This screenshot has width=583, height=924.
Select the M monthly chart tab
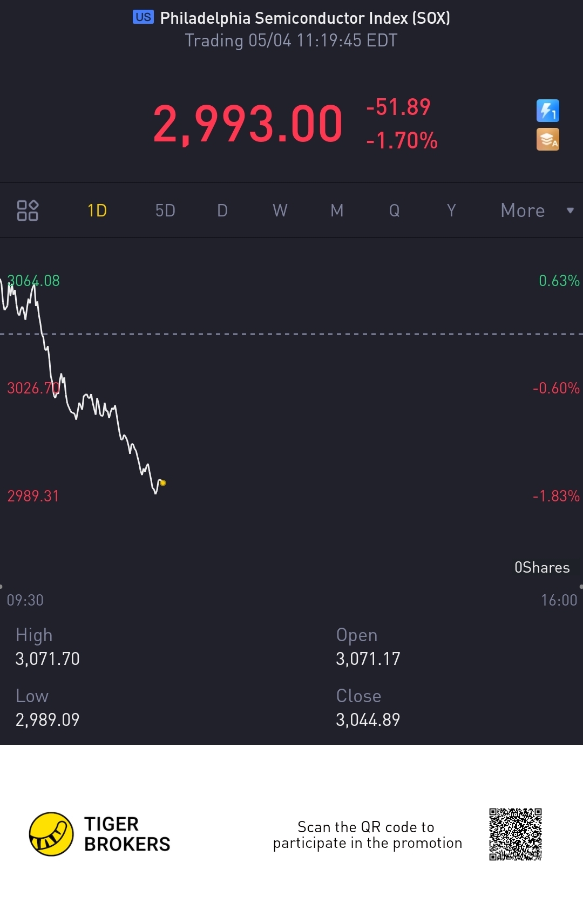[337, 210]
